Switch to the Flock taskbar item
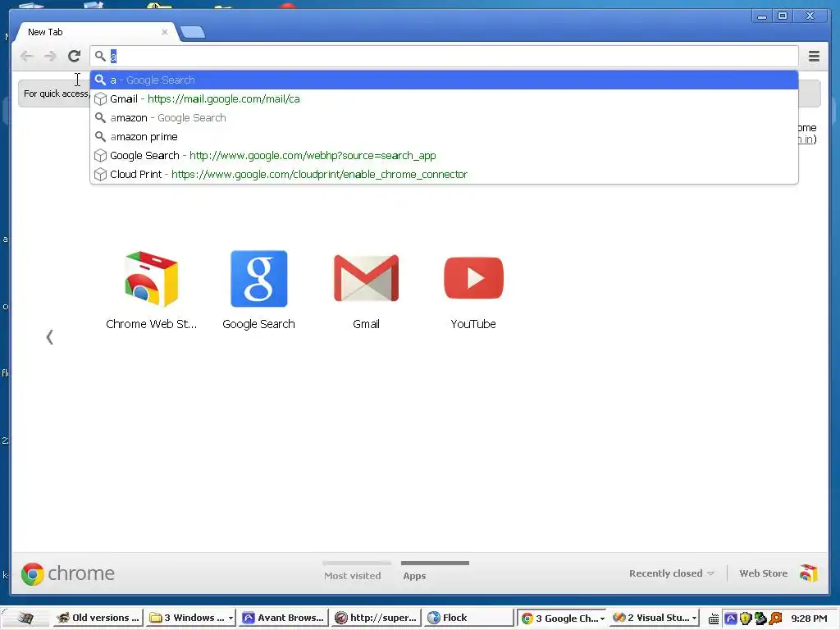The height and width of the screenshot is (630, 840). pyautogui.click(x=468, y=618)
